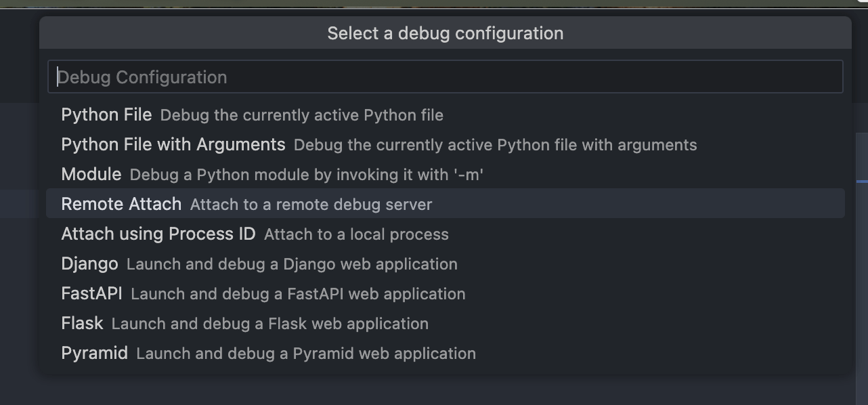
Task: Pick the Flask debug configuration
Action: [x=82, y=324]
